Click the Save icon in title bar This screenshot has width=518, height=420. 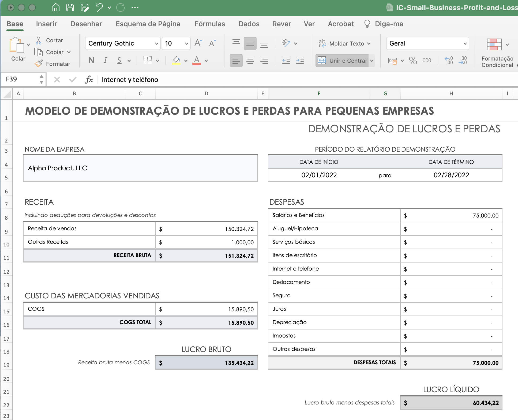70,7
